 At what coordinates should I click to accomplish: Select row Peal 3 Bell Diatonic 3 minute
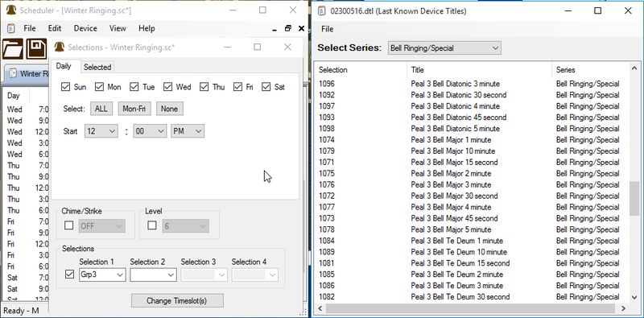tap(472, 84)
